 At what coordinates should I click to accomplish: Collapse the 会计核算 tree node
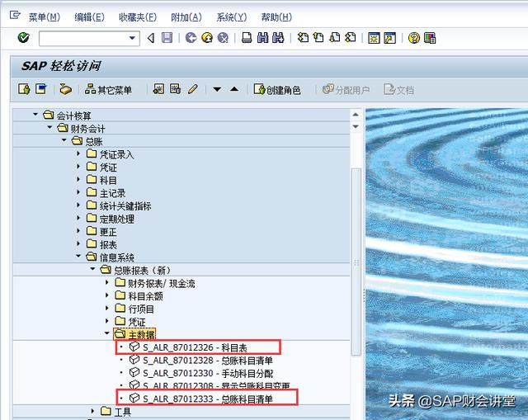point(35,115)
